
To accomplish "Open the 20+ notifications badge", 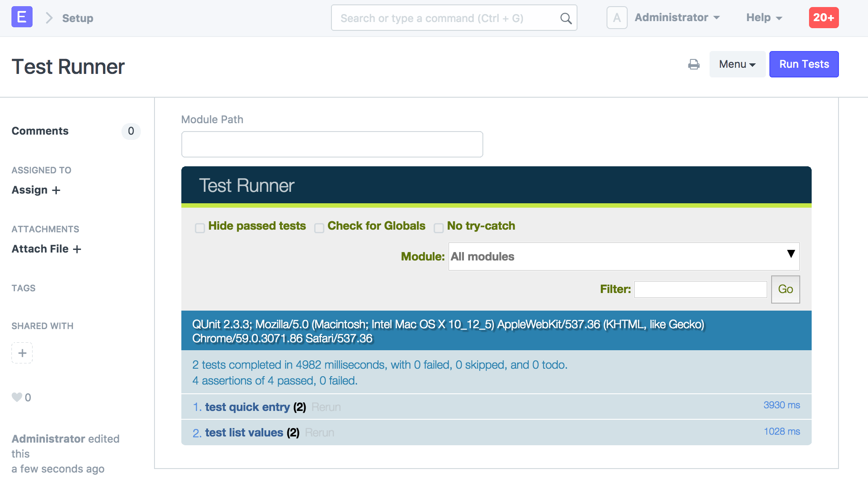I will point(823,18).
